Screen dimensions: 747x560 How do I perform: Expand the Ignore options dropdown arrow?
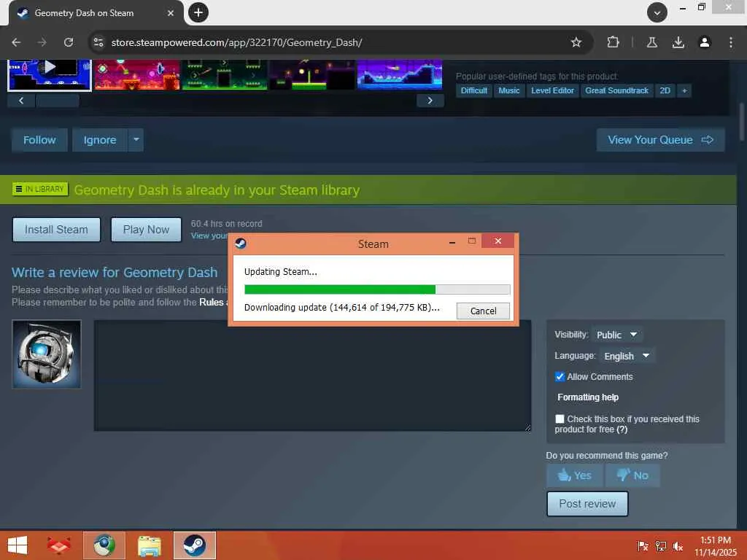136,140
